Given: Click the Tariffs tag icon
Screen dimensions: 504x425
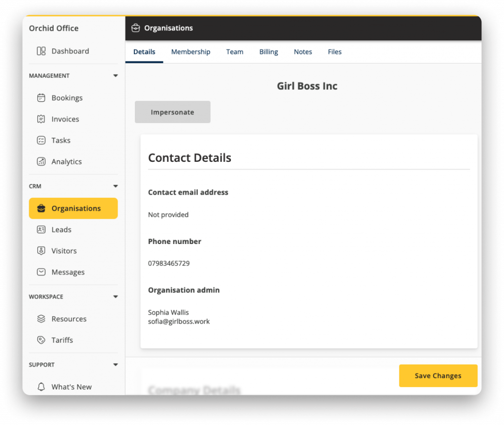Looking at the screenshot, I should (41, 340).
